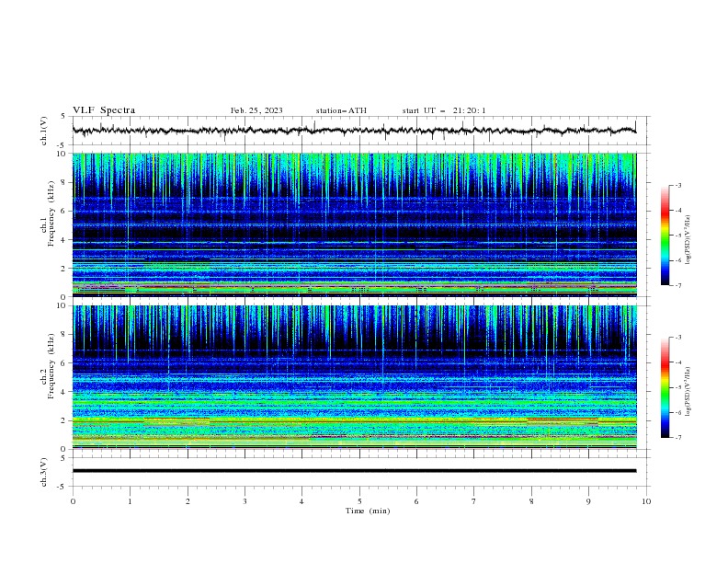Click the "-7" tick on ch.2 colorbar
Viewport: 728px width, 563px height.
coord(678,438)
